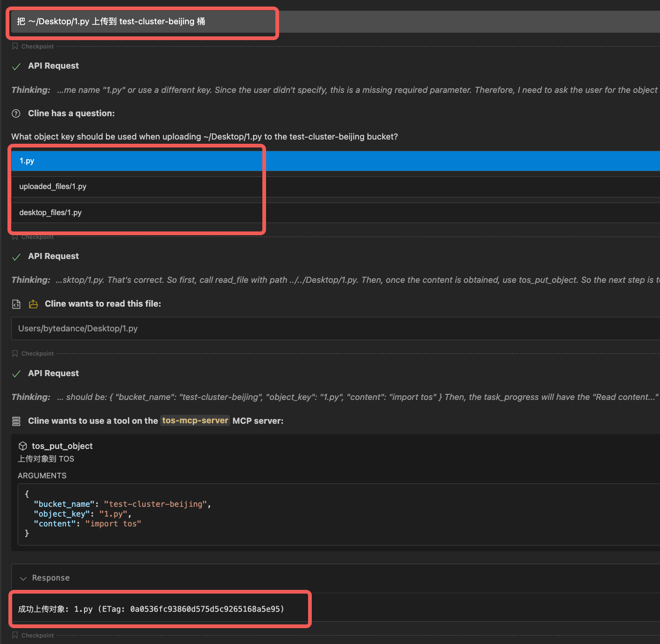Click the API Request header above the MCP tool call
660x644 pixels.
(x=53, y=373)
